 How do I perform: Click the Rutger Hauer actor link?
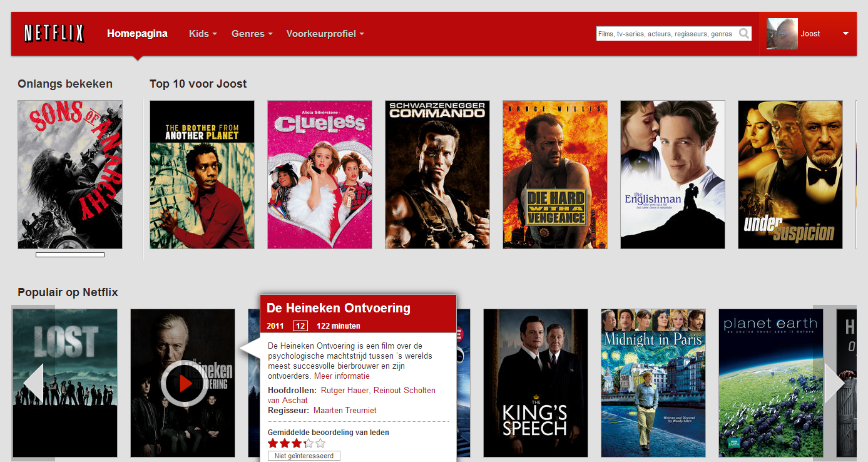pos(346,390)
